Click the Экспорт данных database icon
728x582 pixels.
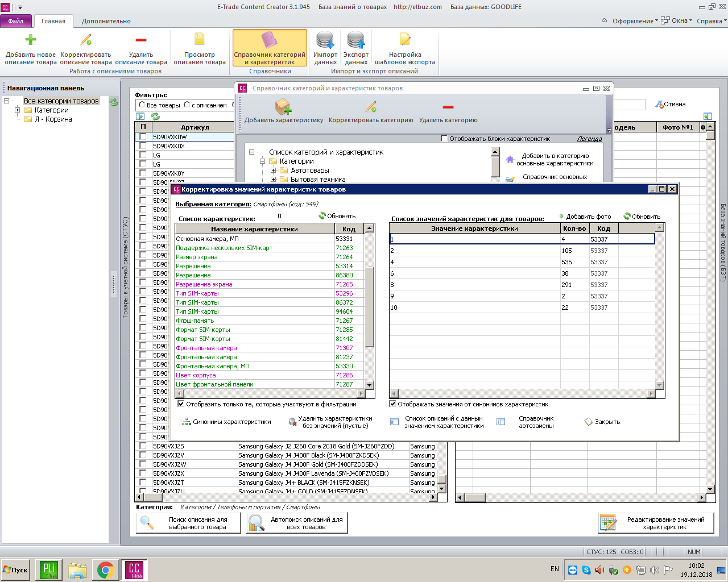tap(356, 40)
